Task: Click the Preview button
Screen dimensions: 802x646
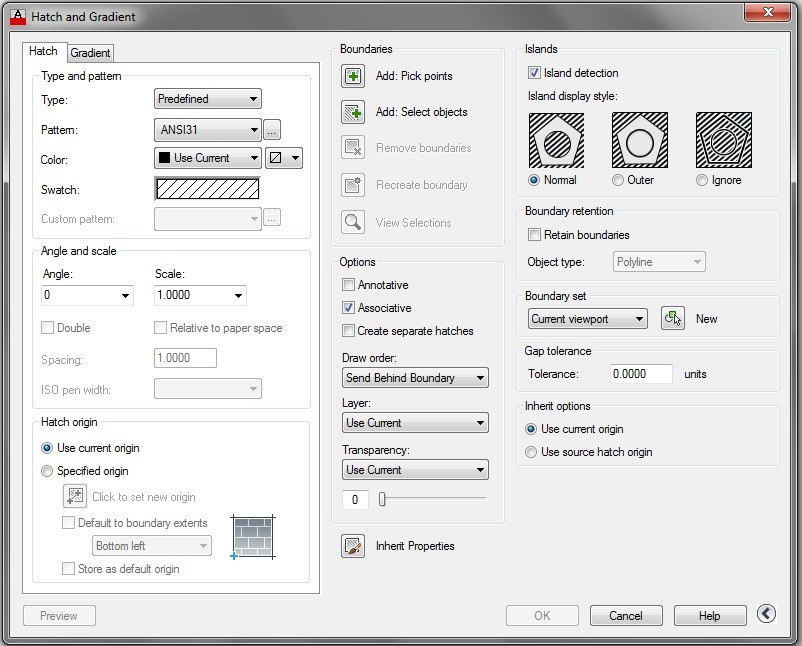Action: click(x=58, y=615)
